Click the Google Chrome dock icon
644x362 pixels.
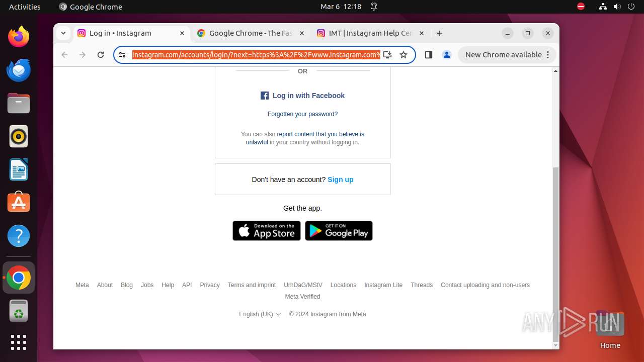(19, 278)
